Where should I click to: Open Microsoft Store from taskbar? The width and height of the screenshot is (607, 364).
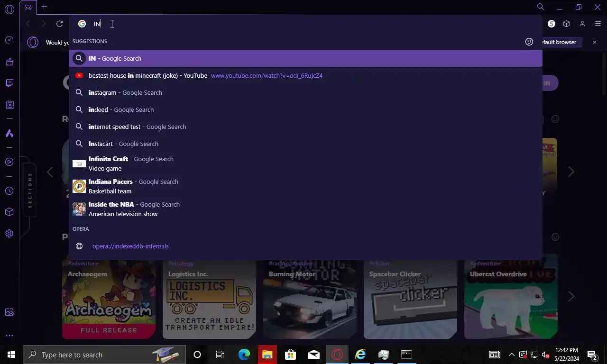pyautogui.click(x=291, y=355)
